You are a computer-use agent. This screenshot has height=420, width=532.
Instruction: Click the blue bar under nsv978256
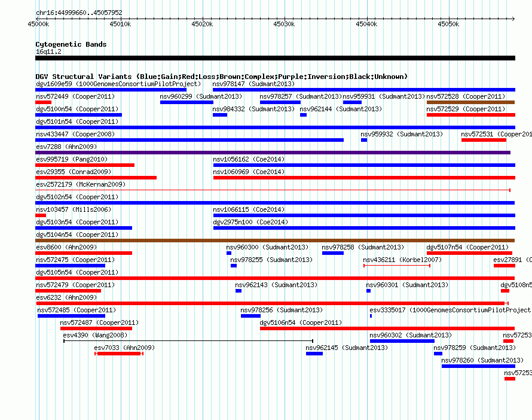pyautogui.click(x=250, y=316)
